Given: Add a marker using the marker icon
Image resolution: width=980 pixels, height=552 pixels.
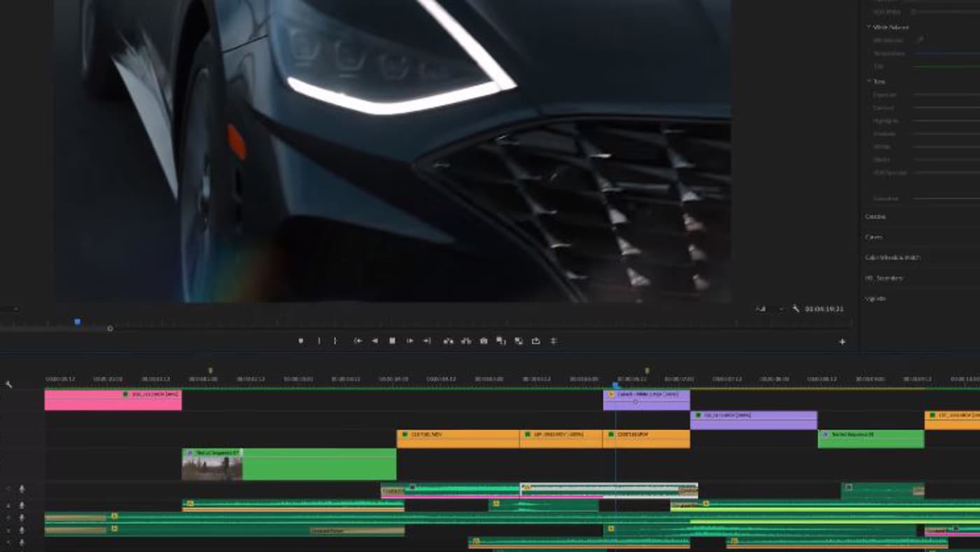Looking at the screenshot, I should pyautogui.click(x=302, y=340).
